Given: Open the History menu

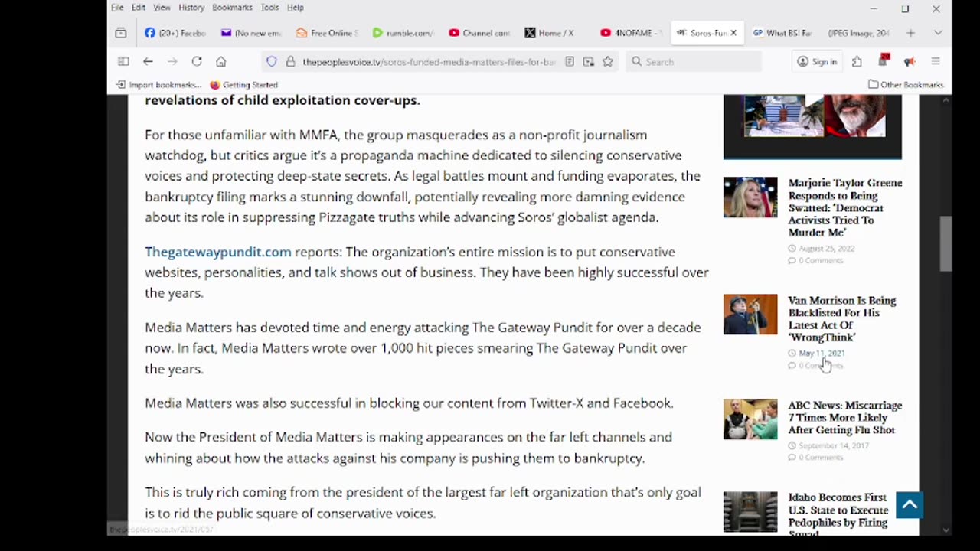Looking at the screenshot, I should (191, 8).
